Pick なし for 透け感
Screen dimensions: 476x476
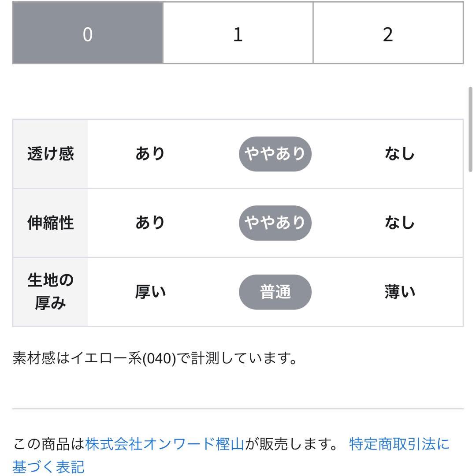tap(398, 153)
